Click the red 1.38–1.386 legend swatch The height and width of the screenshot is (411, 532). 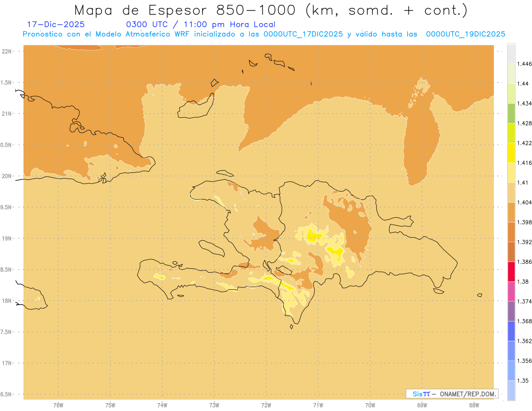pyautogui.click(x=511, y=272)
